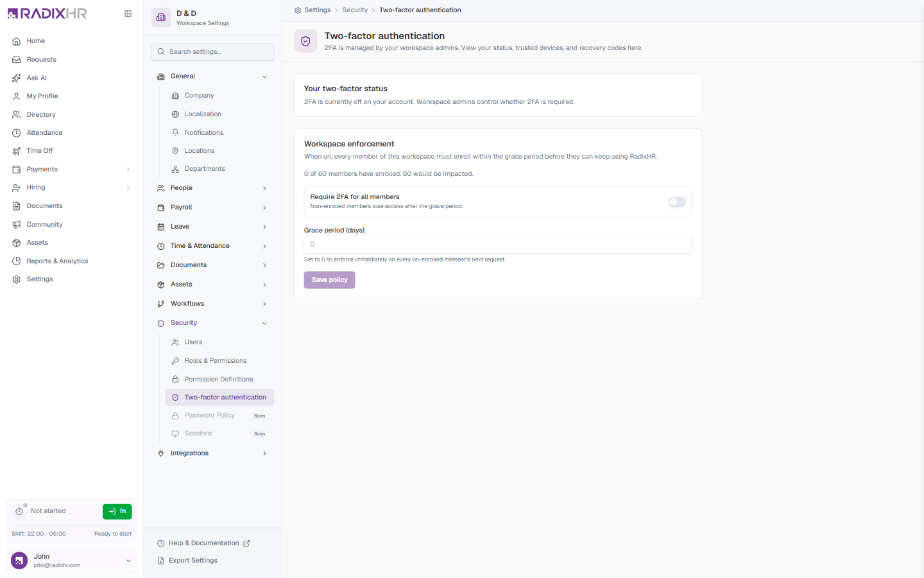Open Time Off plane icon
Image resolution: width=924 pixels, height=578 pixels.
point(17,151)
